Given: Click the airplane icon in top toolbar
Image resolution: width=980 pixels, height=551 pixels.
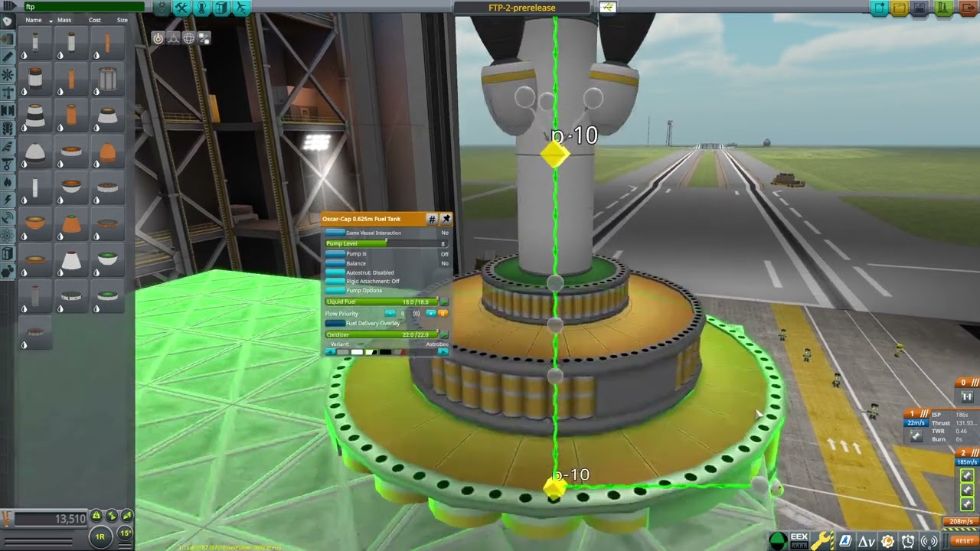Looking at the screenshot, I should tap(241, 8).
